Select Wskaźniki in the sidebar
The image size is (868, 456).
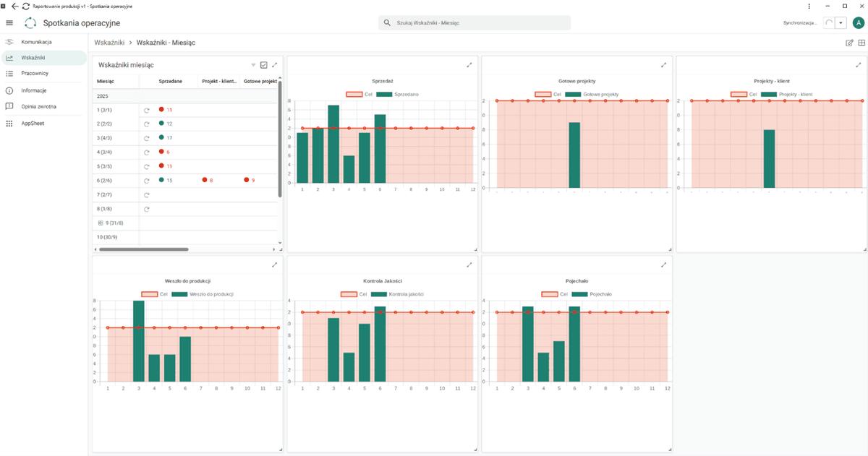(43, 58)
